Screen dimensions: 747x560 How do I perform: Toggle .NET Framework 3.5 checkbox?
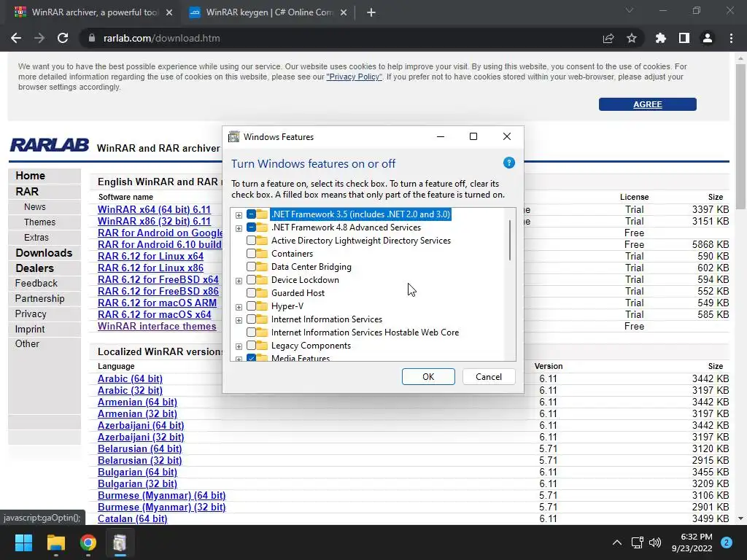(x=251, y=214)
